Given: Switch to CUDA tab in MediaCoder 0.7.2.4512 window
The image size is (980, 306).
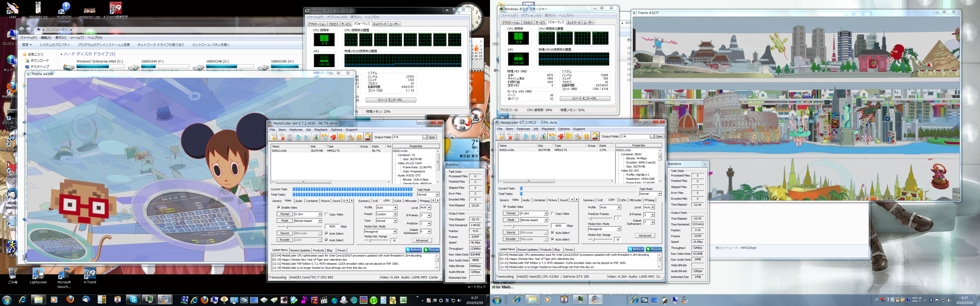Looking at the screenshot, I should [622, 200].
